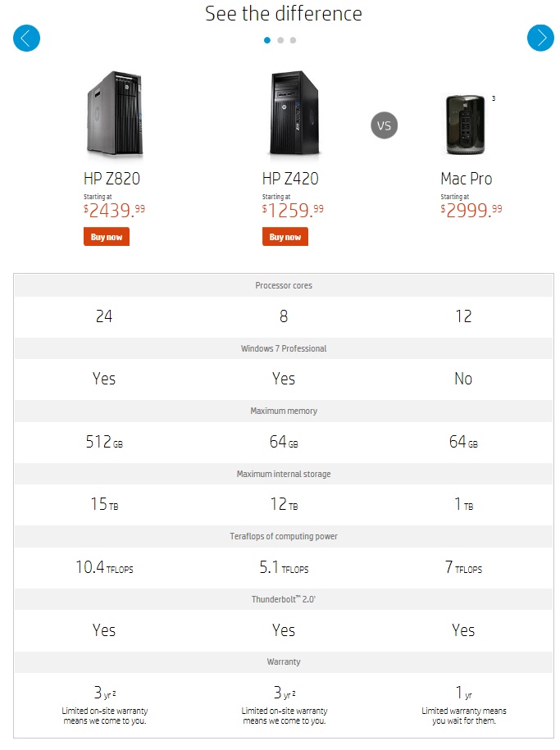Open the HP Z420 product title
Viewport: 560px width, 750px height.
(x=290, y=179)
